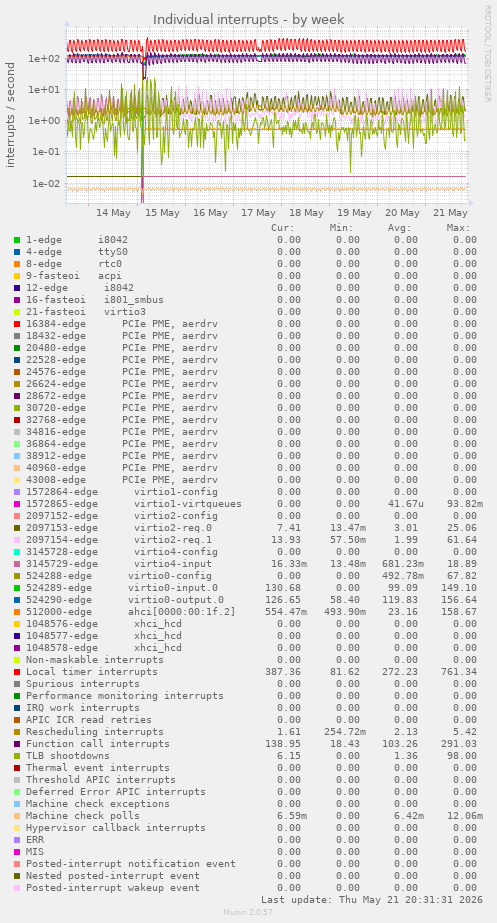Click the Avg: column header
Viewport: 497px width, 923px height.
pos(399,228)
